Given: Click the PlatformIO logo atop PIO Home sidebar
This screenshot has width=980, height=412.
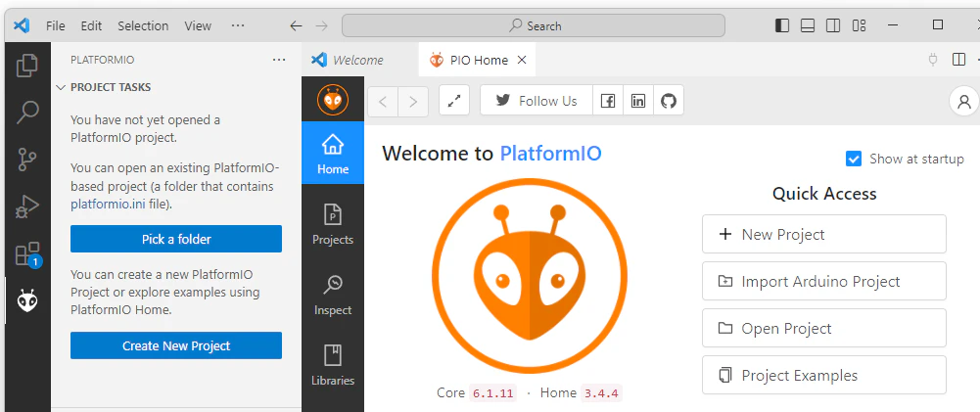Looking at the screenshot, I should click(x=333, y=100).
